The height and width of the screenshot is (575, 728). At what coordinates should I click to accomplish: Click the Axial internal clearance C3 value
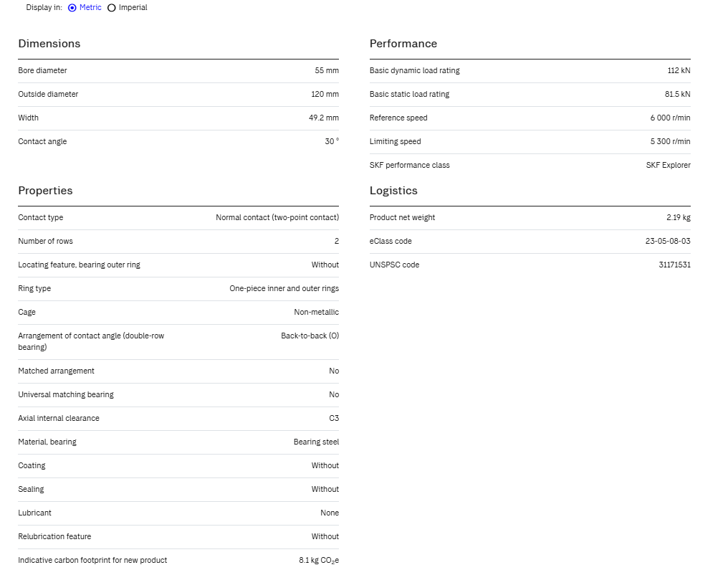pyautogui.click(x=334, y=419)
